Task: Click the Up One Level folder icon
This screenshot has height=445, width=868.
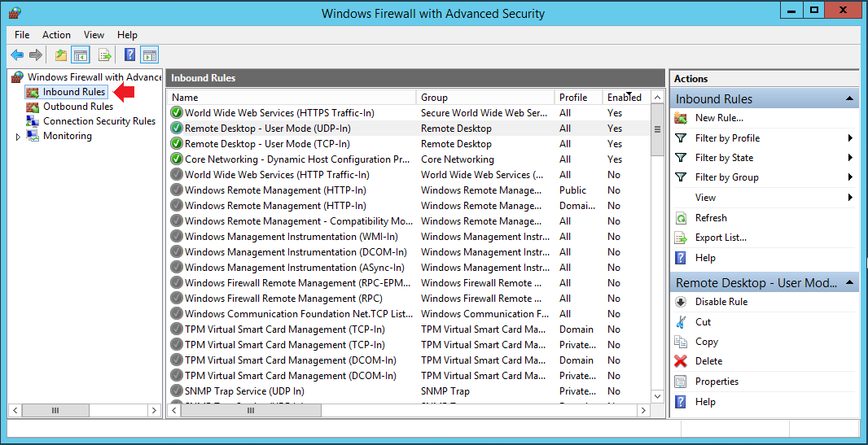Action: pos(61,55)
